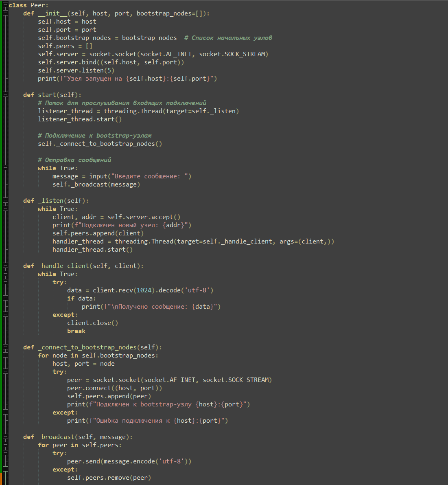Click 'args=(client,)' in the handler_thread line
This screenshot has width=448, height=485.
point(305,241)
